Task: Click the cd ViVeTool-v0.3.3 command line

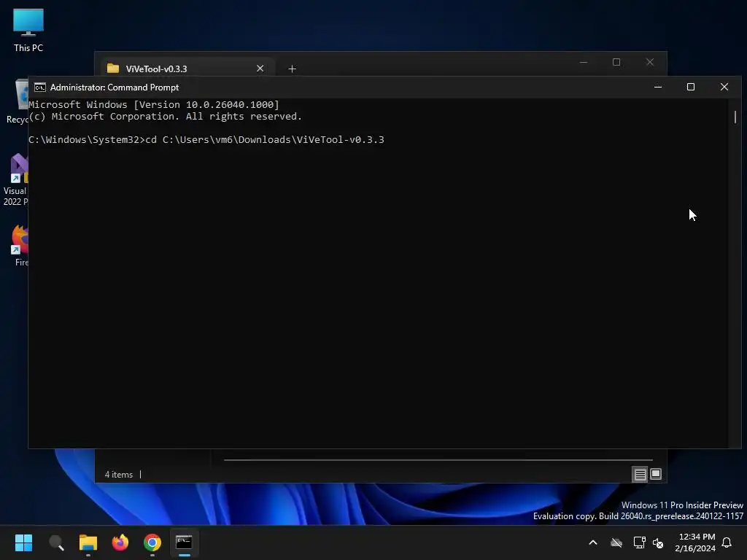Action: [206, 139]
